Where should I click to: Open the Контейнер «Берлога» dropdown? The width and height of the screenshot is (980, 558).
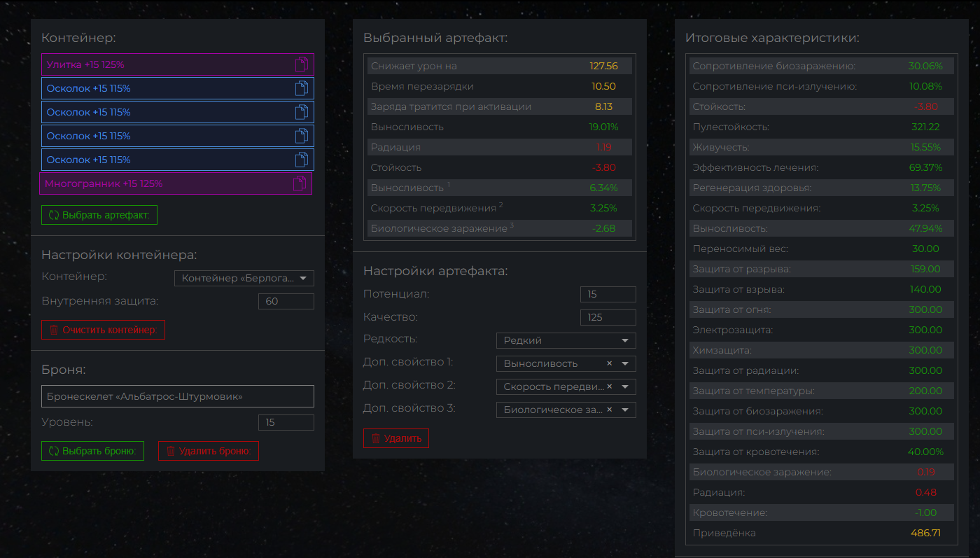pos(244,279)
